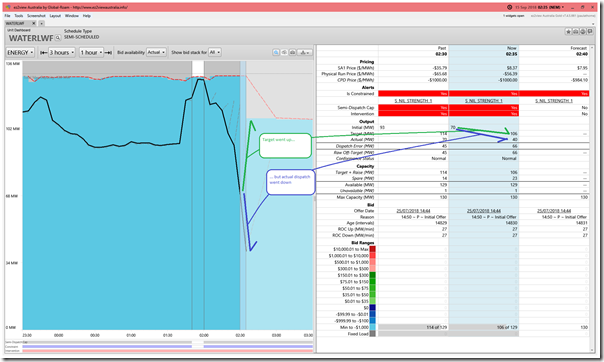Click the Fixed Load grey swatch
Image resolution: width=604 pixels, height=362 pixels.
(372, 334)
